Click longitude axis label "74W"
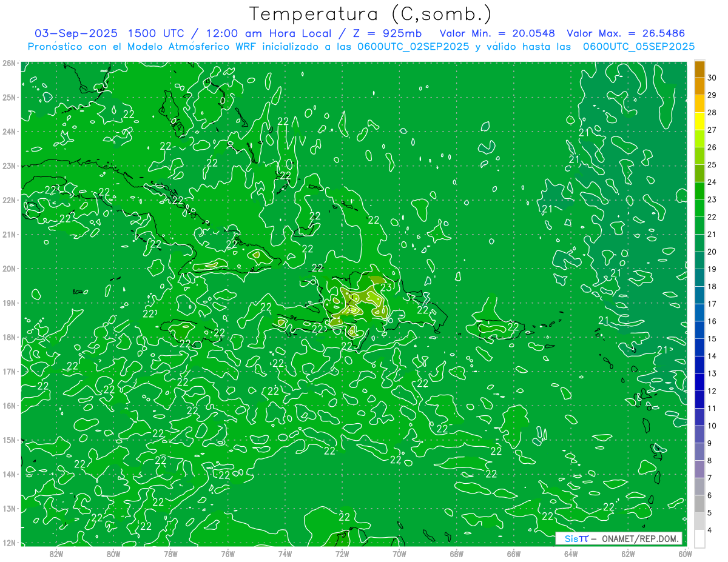 click(x=285, y=554)
